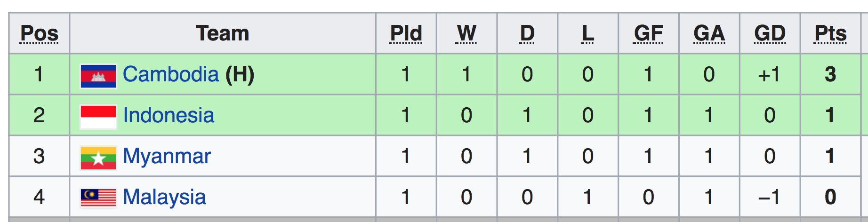Open the Myanmar team link
This screenshot has width=868, height=222.
167,157
